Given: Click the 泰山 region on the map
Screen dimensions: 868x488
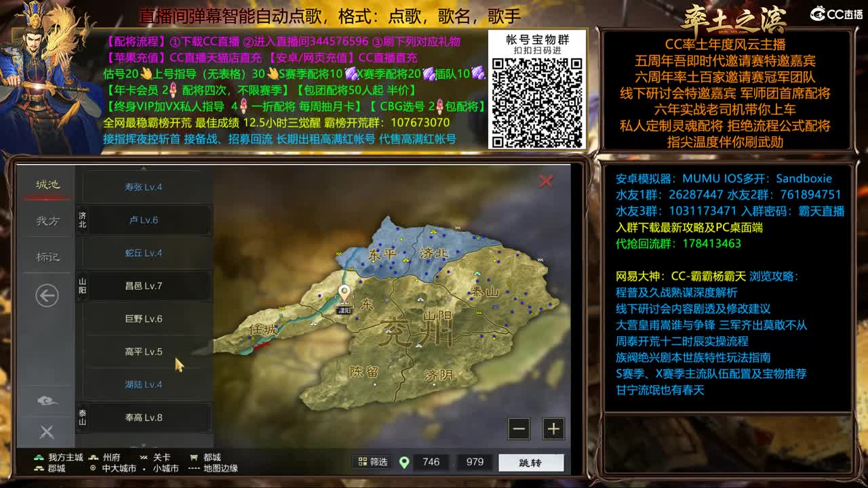Looking at the screenshot, I should coord(485,292).
